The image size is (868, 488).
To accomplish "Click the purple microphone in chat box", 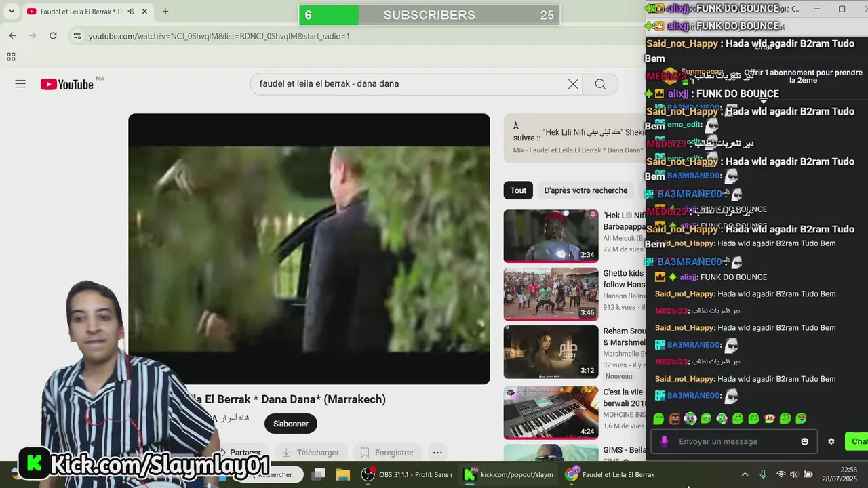I will pyautogui.click(x=664, y=441).
